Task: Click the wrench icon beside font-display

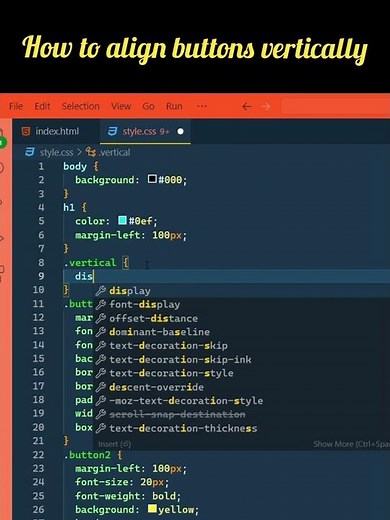Action: click(x=101, y=304)
